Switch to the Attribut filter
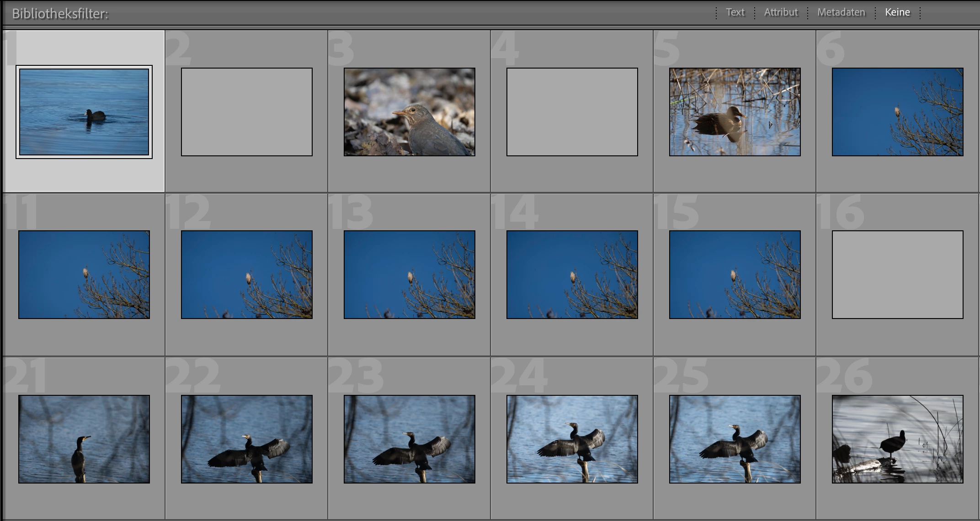Viewport: 980px width, 521px height. pyautogui.click(x=781, y=12)
